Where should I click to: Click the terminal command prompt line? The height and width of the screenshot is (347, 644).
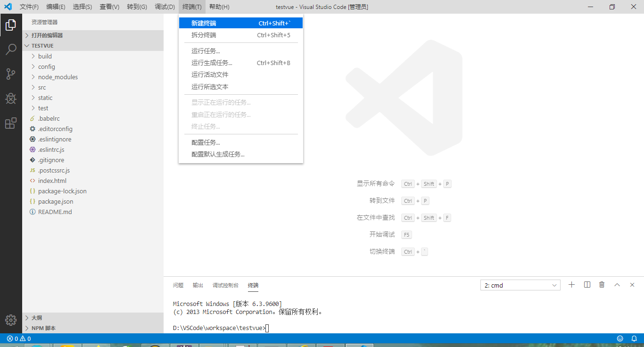pyautogui.click(x=221, y=328)
